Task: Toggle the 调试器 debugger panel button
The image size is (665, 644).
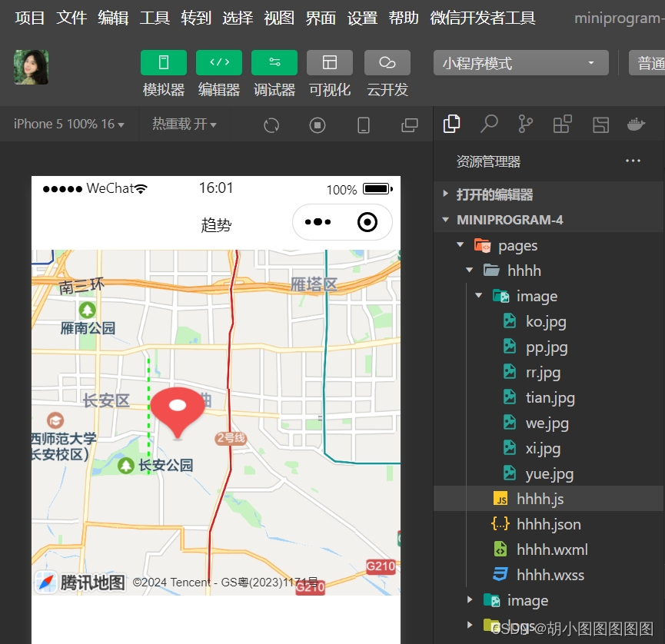Action: pyautogui.click(x=274, y=62)
